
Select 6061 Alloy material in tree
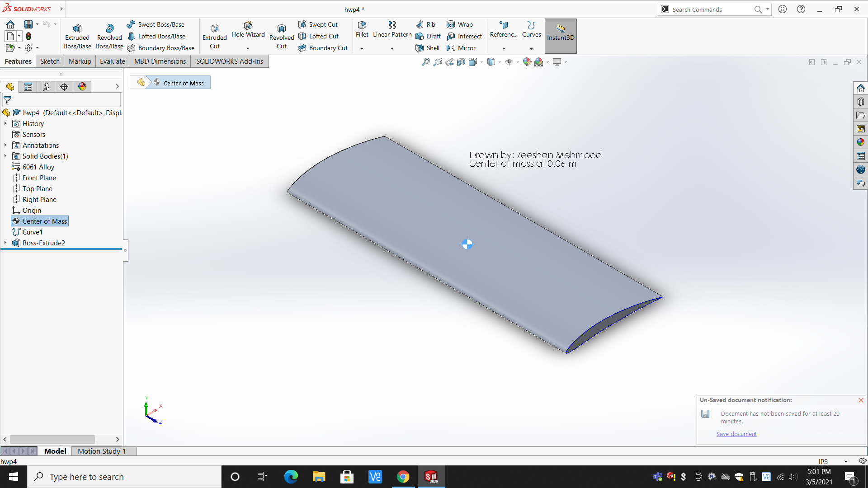(x=33, y=167)
